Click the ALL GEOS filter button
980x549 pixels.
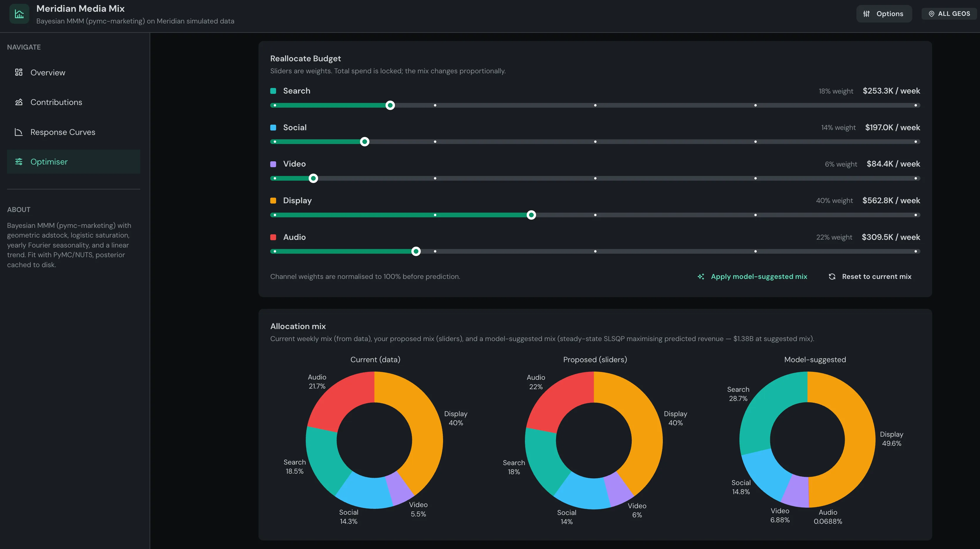[949, 14]
